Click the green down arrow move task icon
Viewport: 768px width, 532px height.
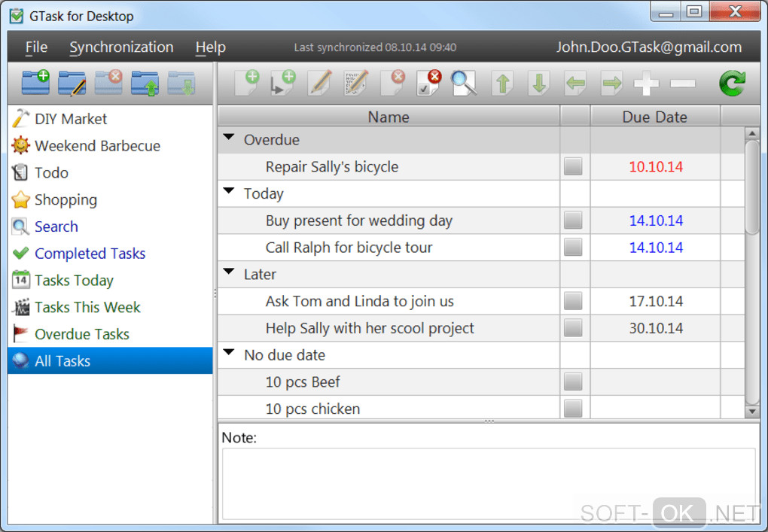coord(539,84)
